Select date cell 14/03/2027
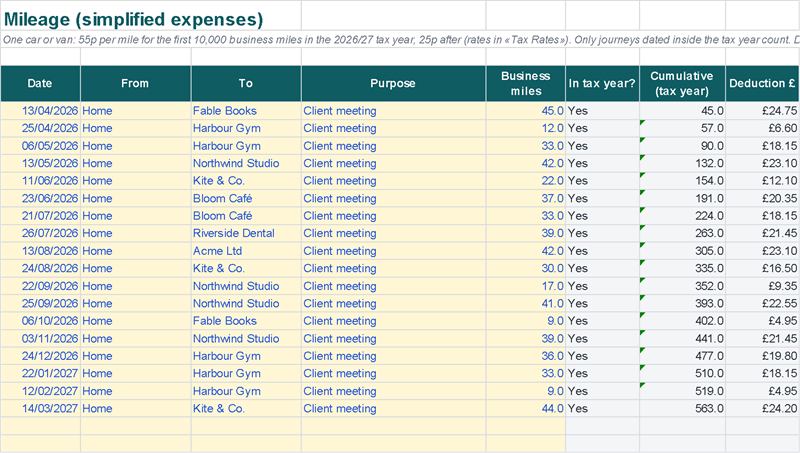 pos(40,409)
